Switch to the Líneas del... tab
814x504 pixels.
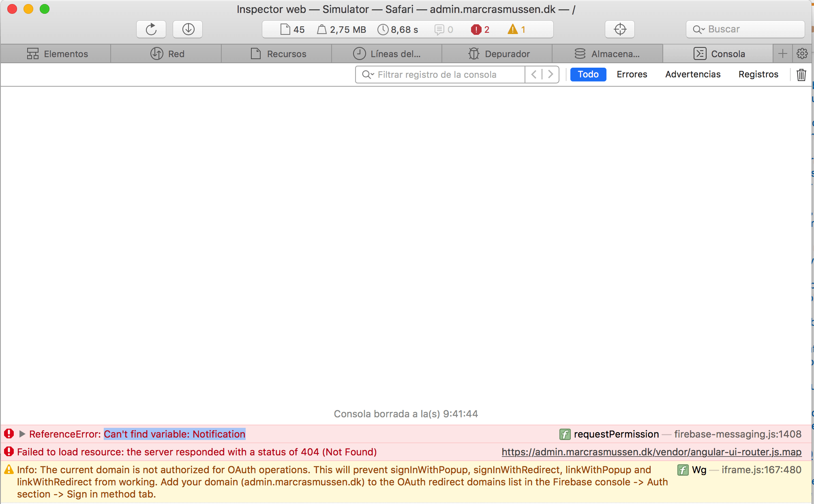coord(387,54)
